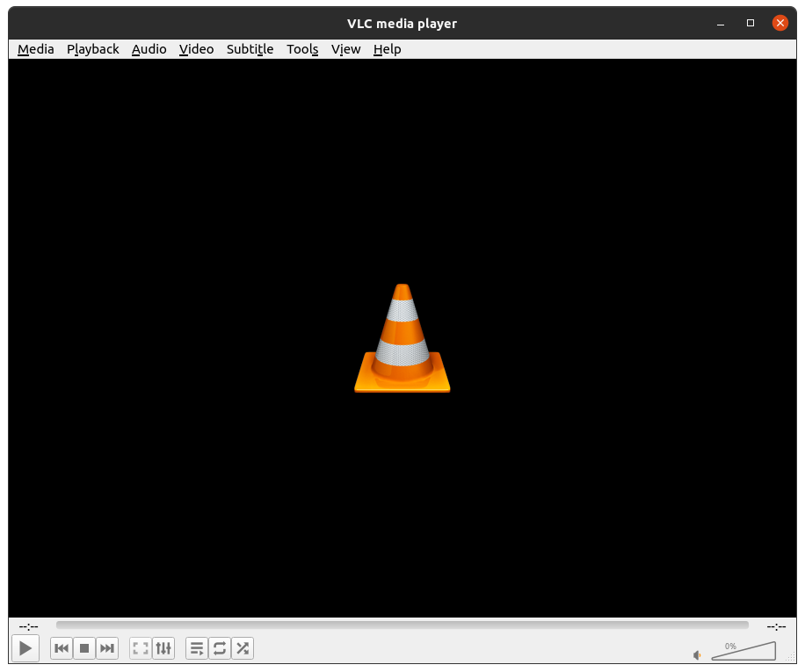Grab the window resize grip corner

791,658
